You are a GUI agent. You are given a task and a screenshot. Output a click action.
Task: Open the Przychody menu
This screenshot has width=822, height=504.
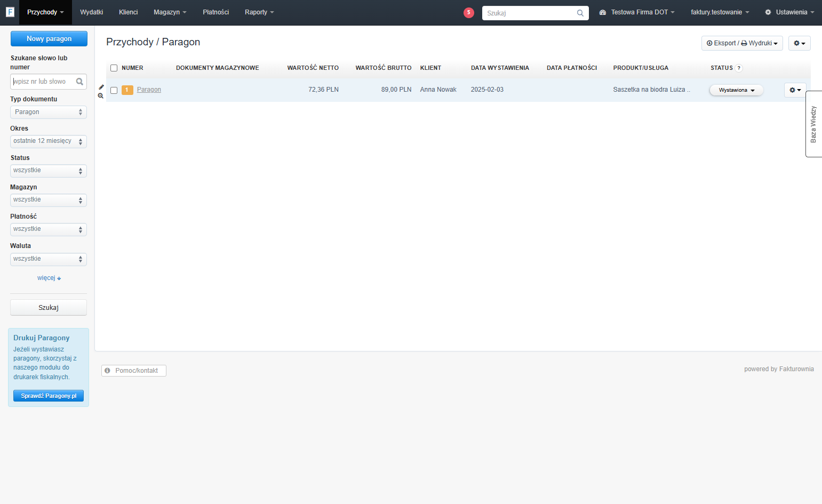pos(45,12)
